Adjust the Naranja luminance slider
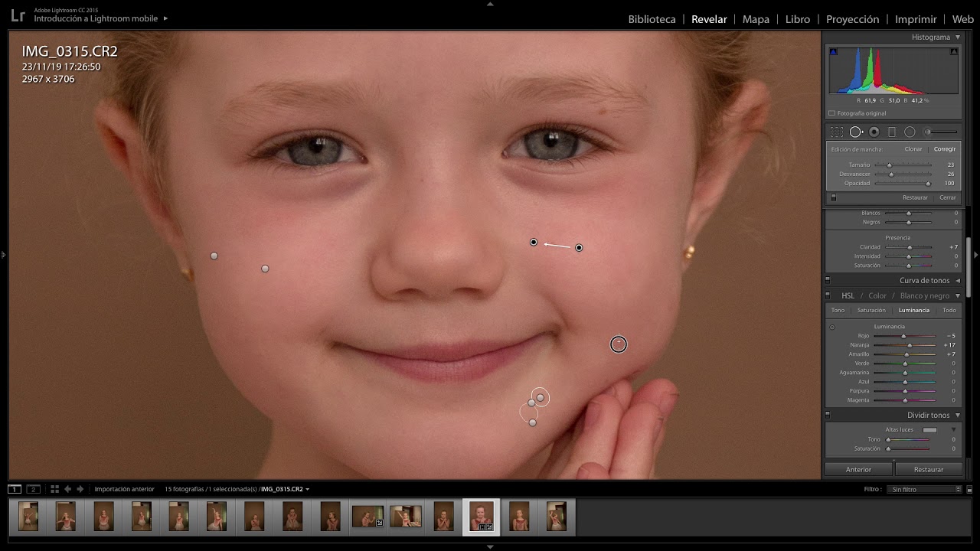 pos(905,345)
